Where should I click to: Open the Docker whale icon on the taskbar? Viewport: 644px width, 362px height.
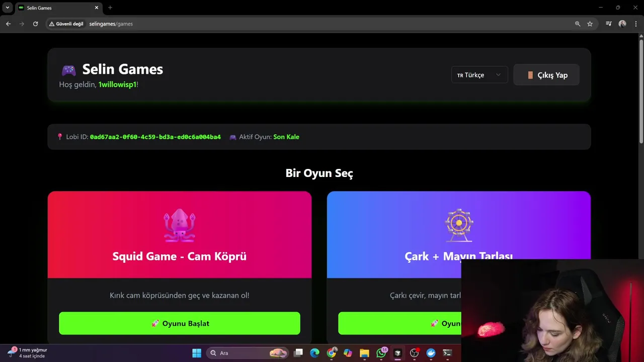[431, 353]
